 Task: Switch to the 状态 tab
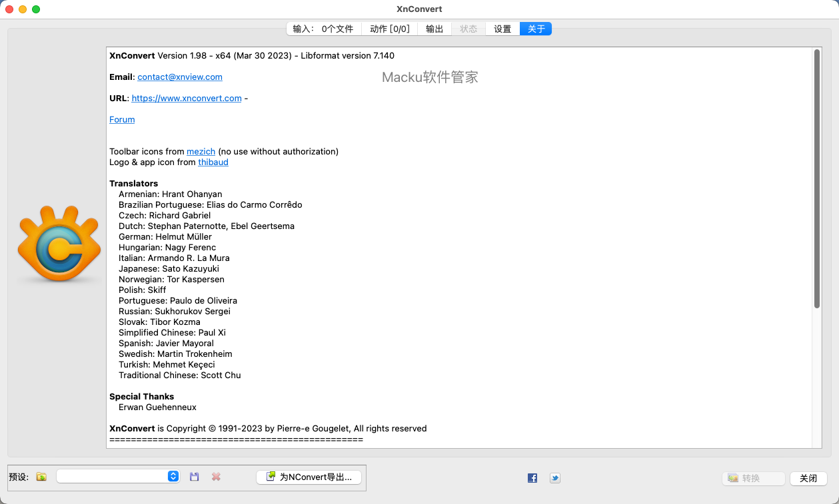coord(468,29)
